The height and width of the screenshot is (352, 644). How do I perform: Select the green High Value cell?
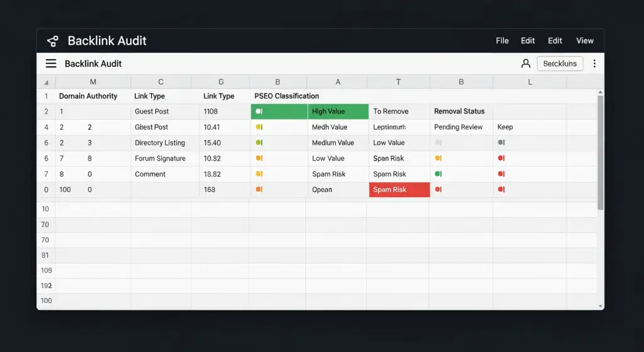(338, 111)
